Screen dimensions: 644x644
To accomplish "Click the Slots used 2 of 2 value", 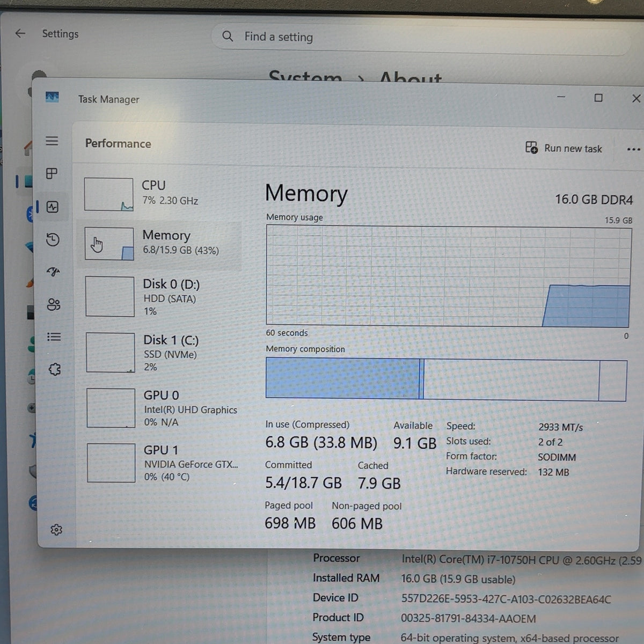I will pos(550,442).
